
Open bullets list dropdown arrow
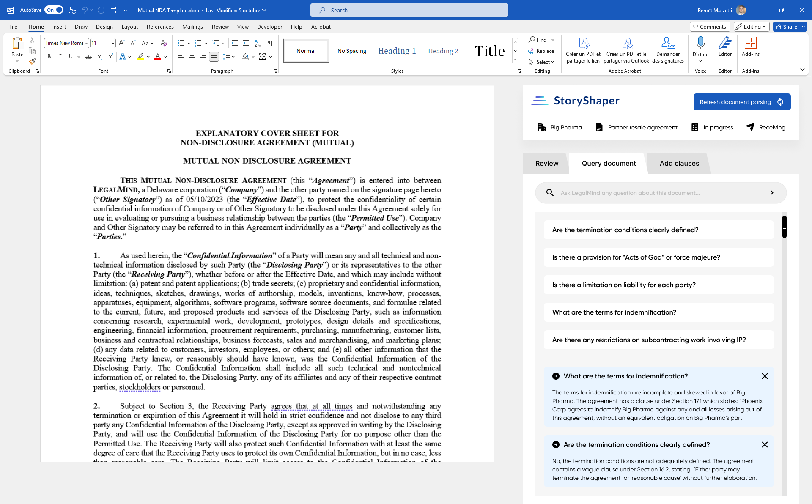pyautogui.click(x=189, y=43)
